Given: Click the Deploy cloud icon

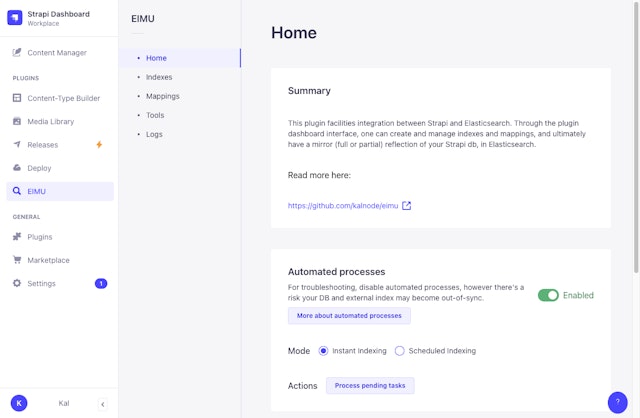Looking at the screenshot, I should click(x=17, y=167).
